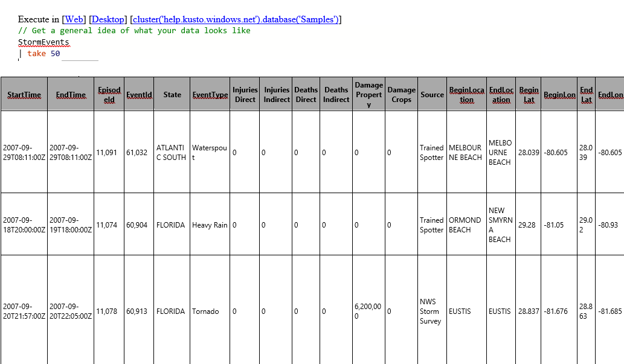Select the EventId column header
Image resolution: width=624 pixels, height=364 pixels.
point(139,94)
